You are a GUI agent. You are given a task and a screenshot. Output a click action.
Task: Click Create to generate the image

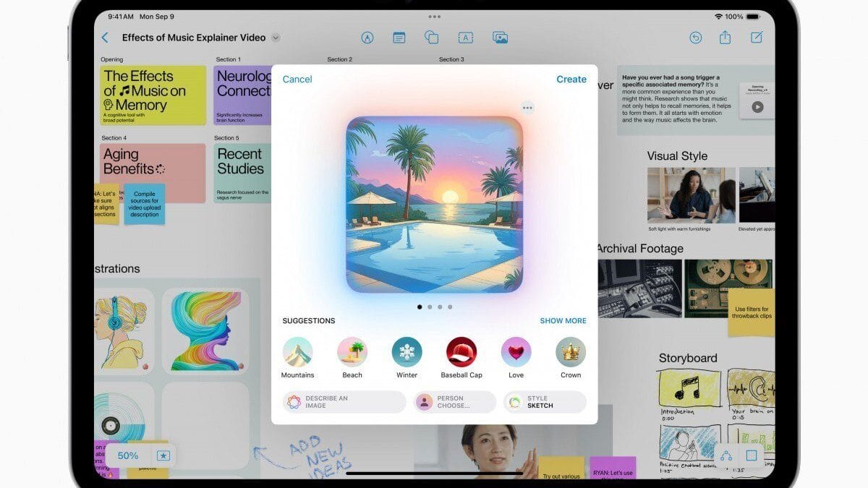click(x=571, y=79)
